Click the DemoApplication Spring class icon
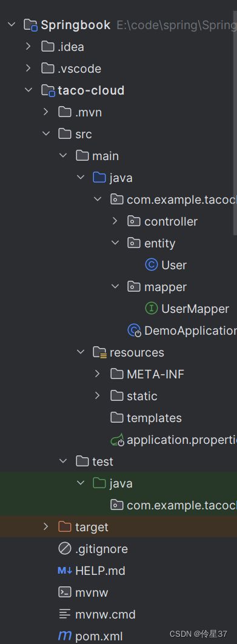237x644 pixels. tap(135, 330)
